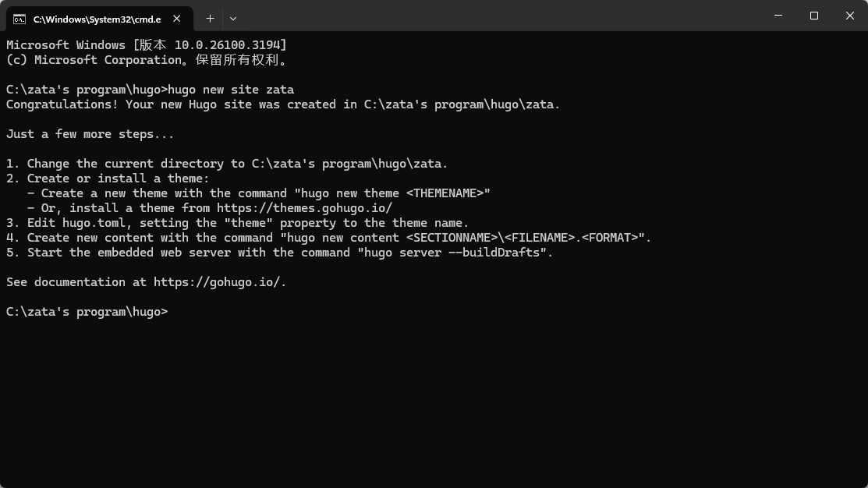Image resolution: width=868 pixels, height=488 pixels.
Task: Close the terminal window
Action: point(850,16)
